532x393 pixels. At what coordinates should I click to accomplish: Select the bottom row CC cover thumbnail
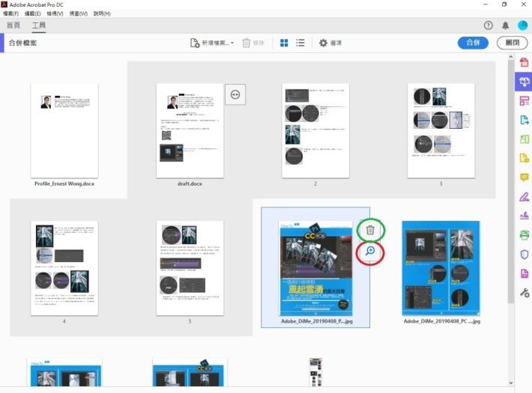(x=190, y=372)
